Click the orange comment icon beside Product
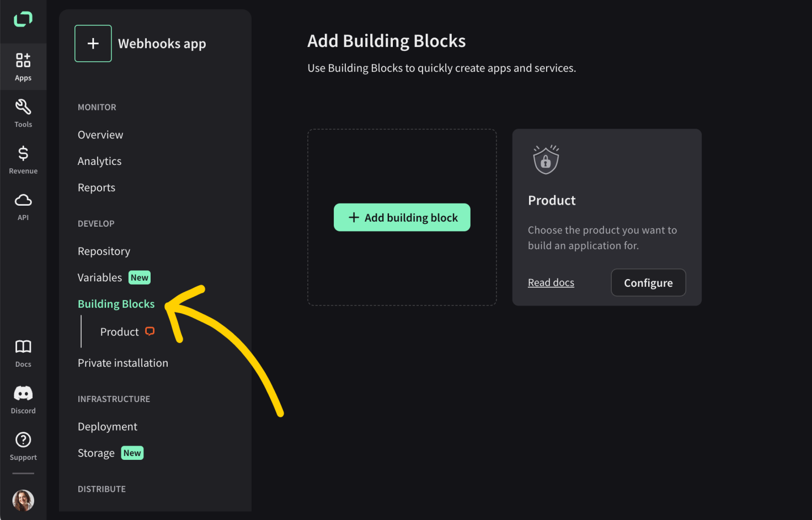 pos(149,331)
